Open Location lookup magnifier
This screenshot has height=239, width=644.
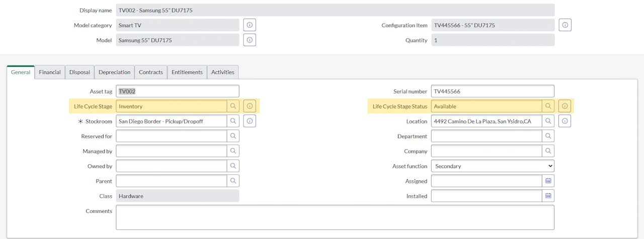coord(548,121)
